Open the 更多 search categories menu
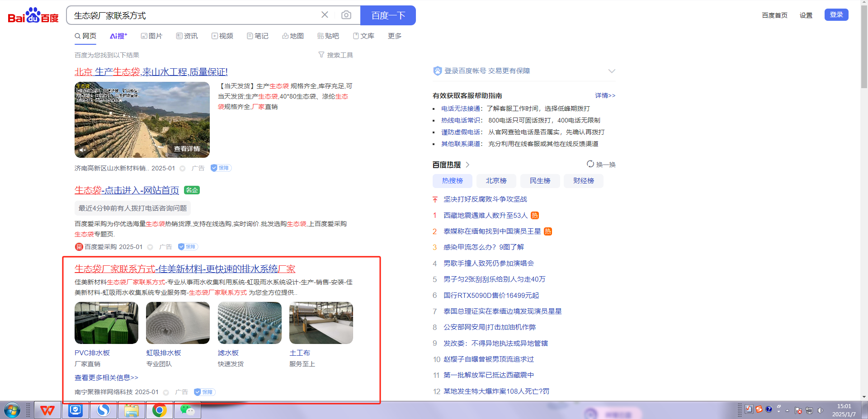The width and height of the screenshot is (868, 419). click(x=394, y=36)
